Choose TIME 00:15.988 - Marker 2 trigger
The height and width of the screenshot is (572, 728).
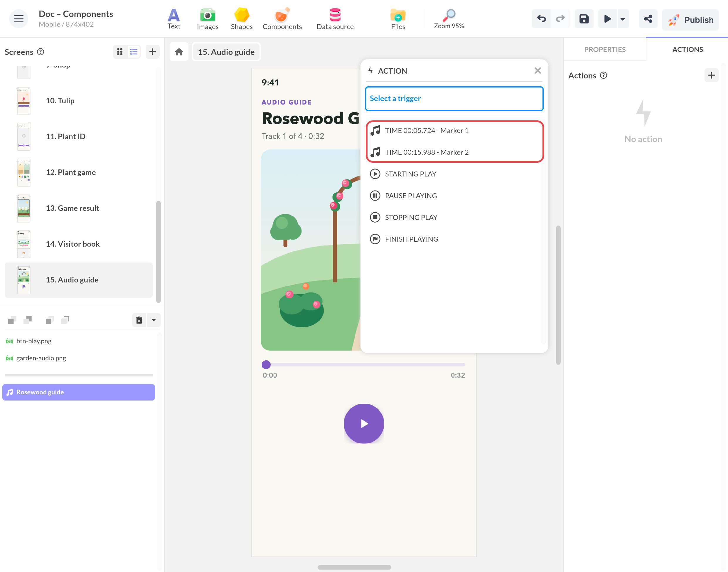point(454,152)
